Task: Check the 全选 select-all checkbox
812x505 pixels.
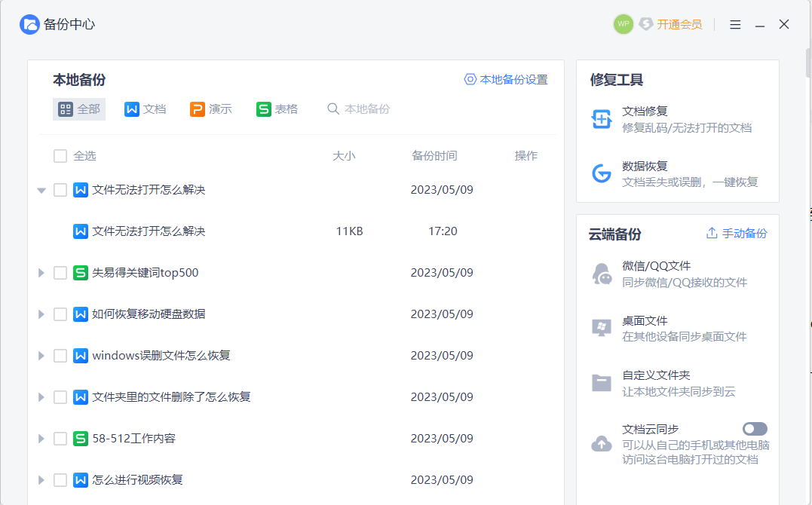Action: pos(60,156)
